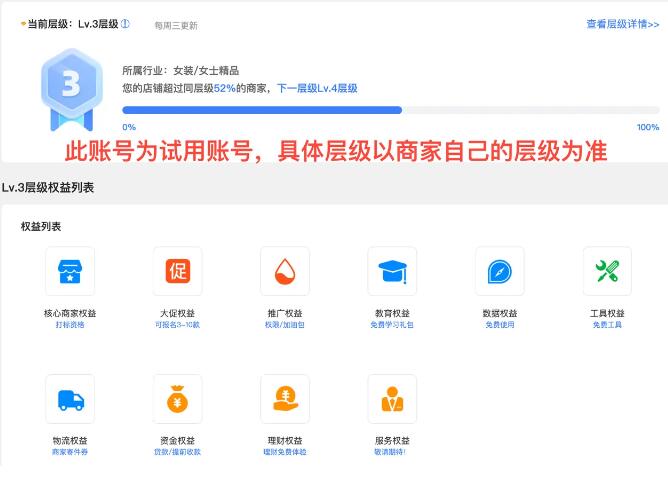Screen dimensions: 668x482
Task: Click the 大促权益 label
Action: click(x=178, y=313)
